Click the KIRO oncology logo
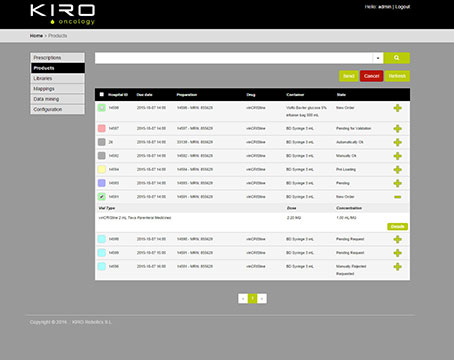 tap(62, 14)
